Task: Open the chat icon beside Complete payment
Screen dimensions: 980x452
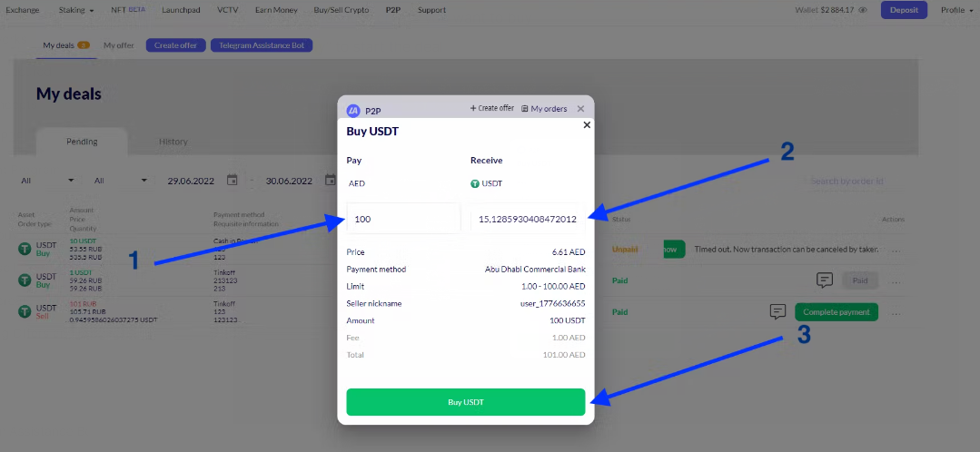Action: (777, 311)
